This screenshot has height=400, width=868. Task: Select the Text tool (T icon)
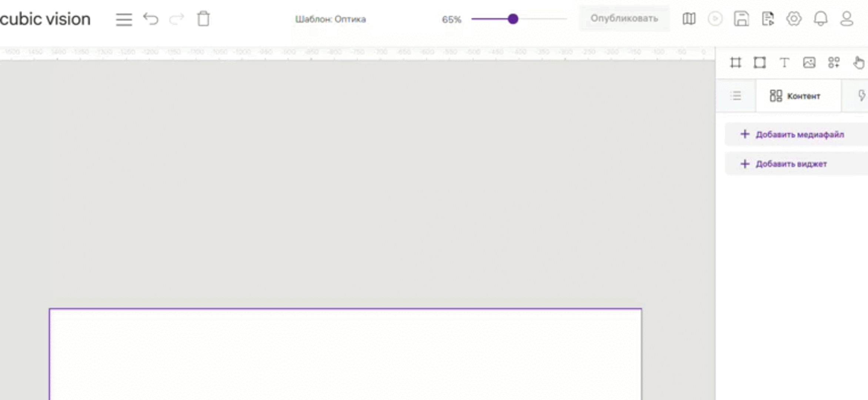tap(784, 63)
